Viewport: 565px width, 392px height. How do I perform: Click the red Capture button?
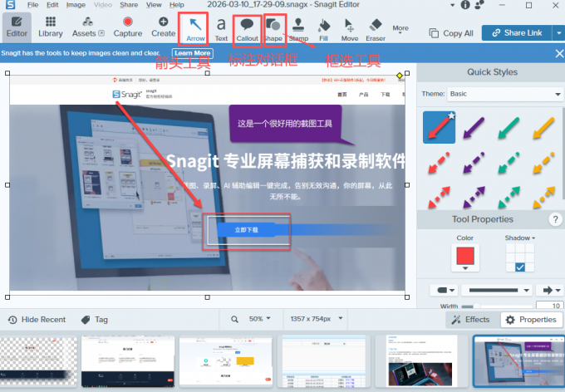click(128, 27)
